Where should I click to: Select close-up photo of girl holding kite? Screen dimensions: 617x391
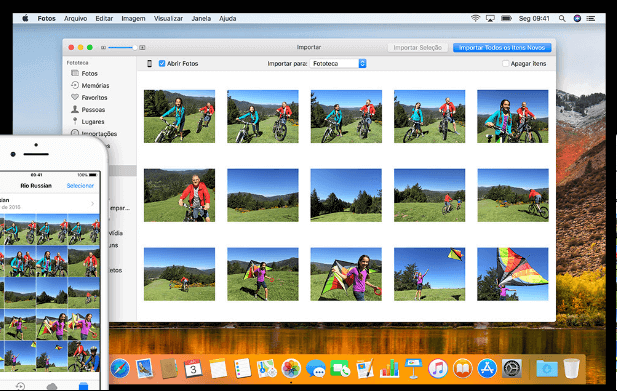346,274
